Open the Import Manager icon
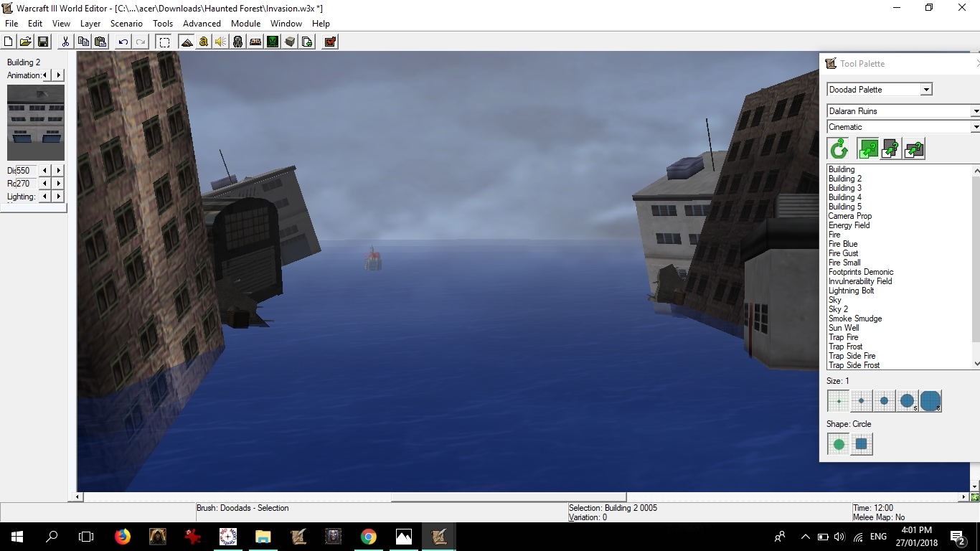The image size is (980, 551). 307,42
